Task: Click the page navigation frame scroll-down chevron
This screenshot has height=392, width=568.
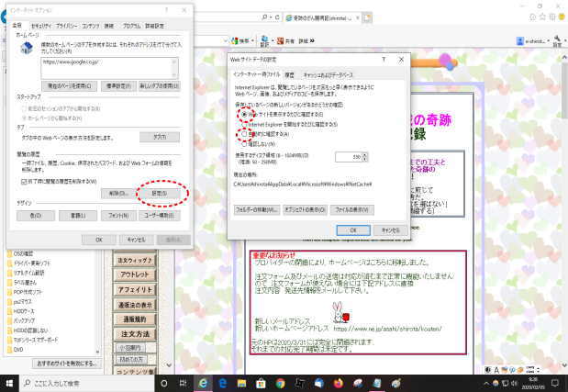Action: 169,365
